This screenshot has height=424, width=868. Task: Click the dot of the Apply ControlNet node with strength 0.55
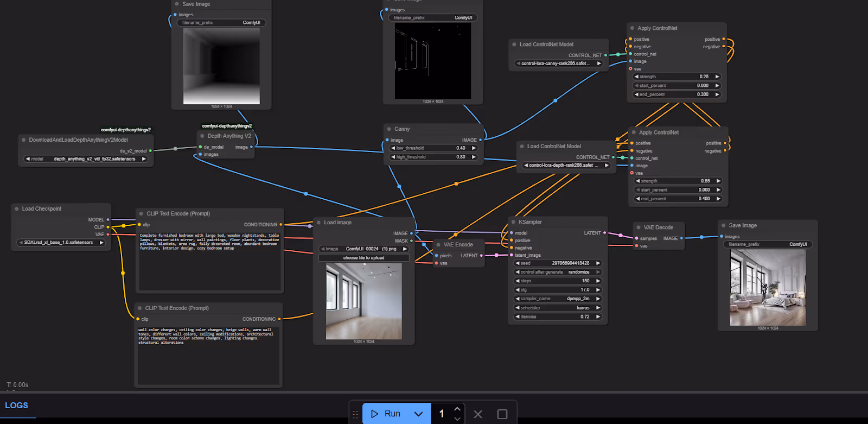pos(634,132)
